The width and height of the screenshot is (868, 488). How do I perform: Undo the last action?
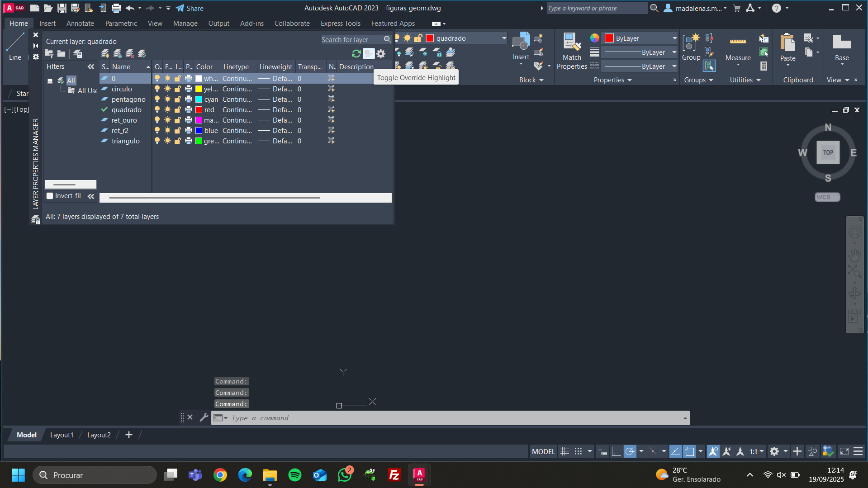click(130, 8)
